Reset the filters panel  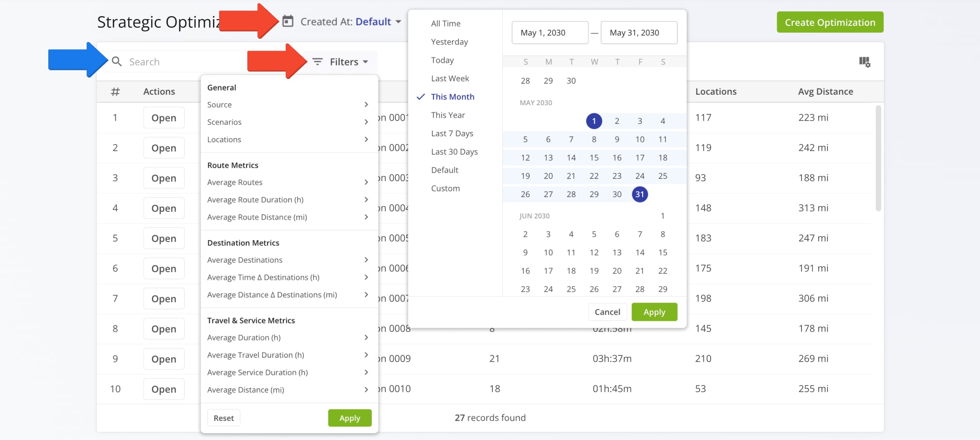pyautogui.click(x=223, y=418)
